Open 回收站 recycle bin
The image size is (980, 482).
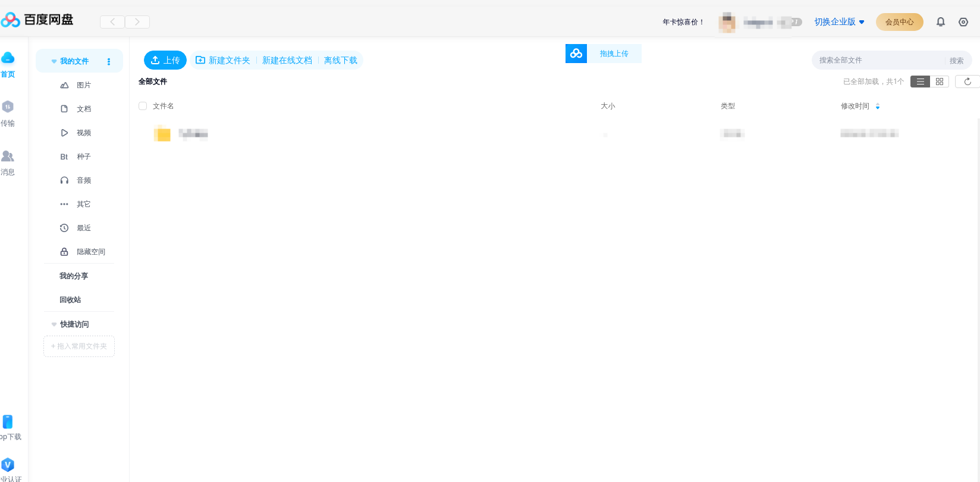point(70,300)
